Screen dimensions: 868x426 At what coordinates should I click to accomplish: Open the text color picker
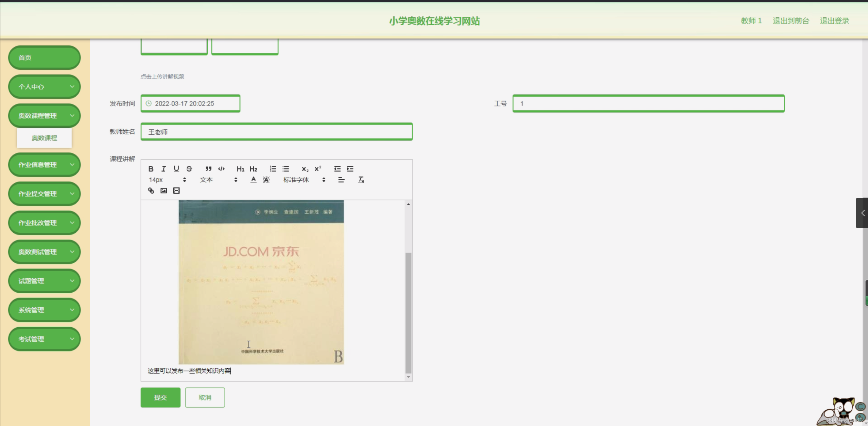pyautogui.click(x=253, y=180)
